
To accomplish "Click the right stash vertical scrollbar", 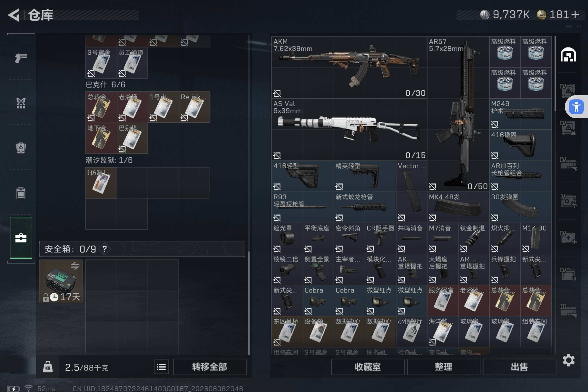I will (555, 73).
